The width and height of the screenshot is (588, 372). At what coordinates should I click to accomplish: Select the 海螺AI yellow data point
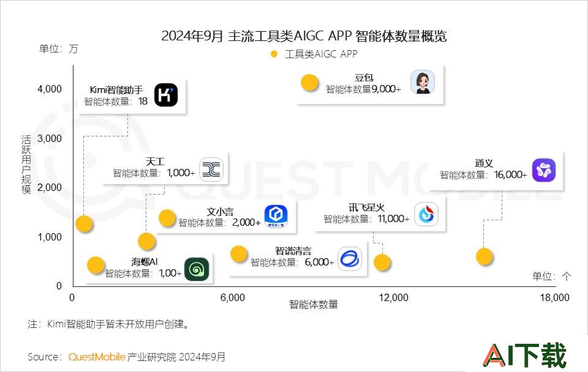point(96,265)
